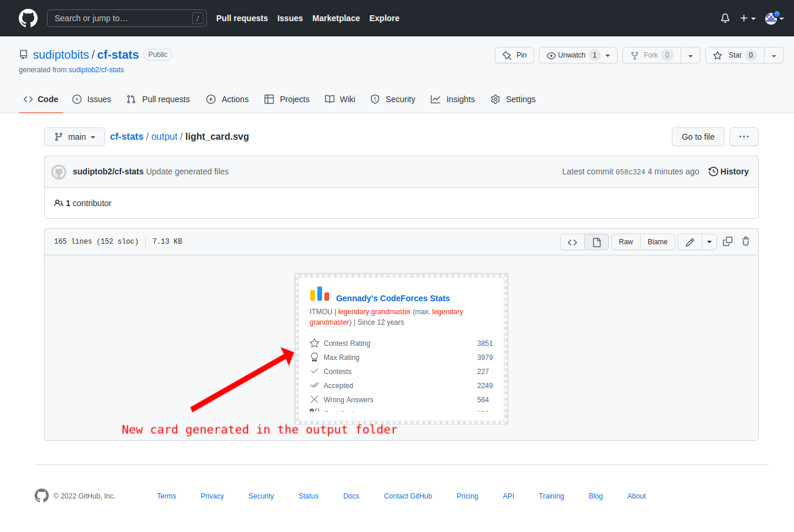This screenshot has width=794, height=532.
Task: Click the 1 contributor label
Action: pyautogui.click(x=83, y=203)
